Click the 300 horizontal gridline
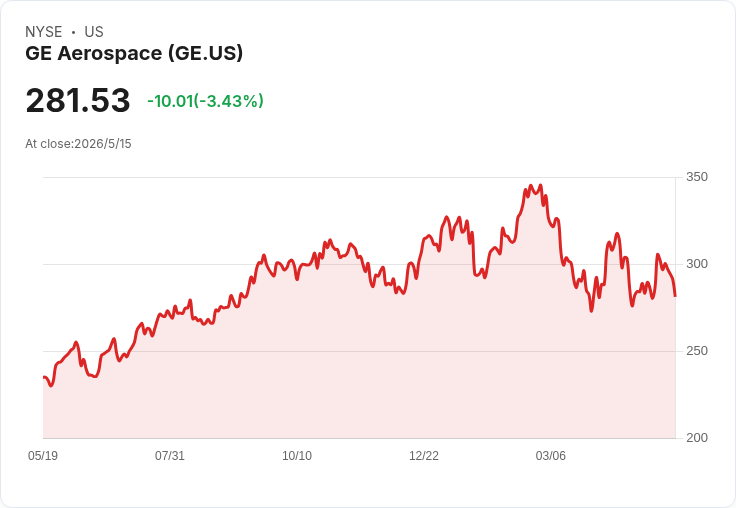This screenshot has height=508, width=736. [x=359, y=264]
